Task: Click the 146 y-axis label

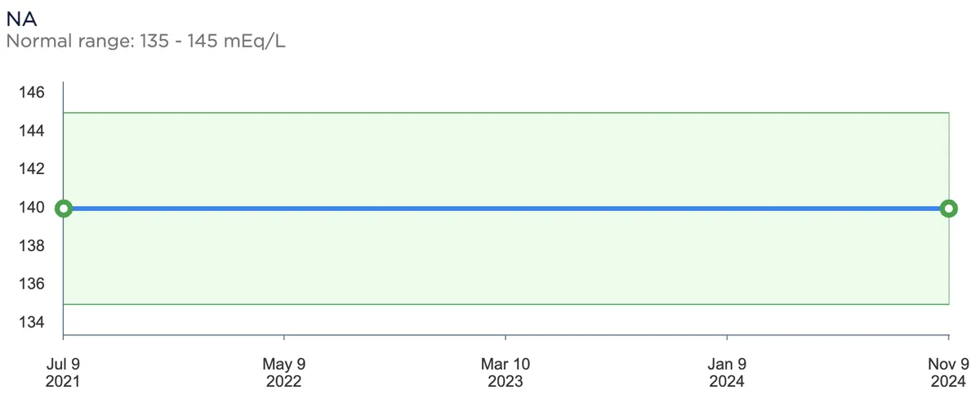Action: click(31, 92)
